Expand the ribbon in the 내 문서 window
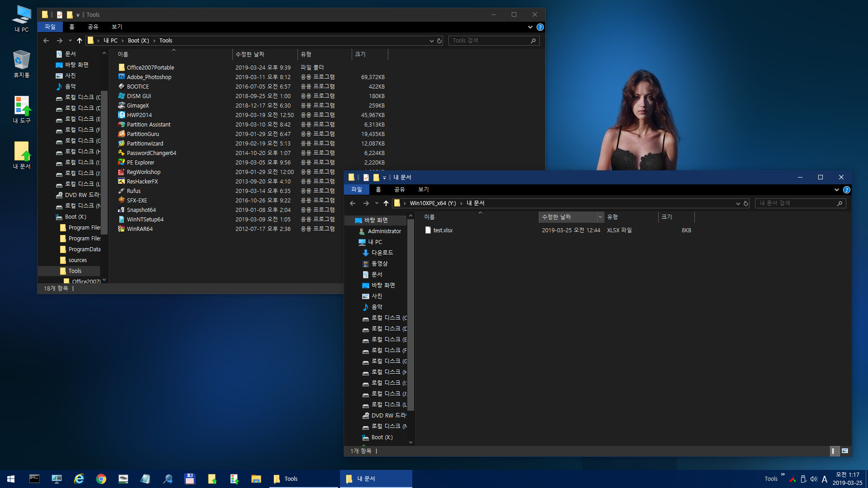The height and width of the screenshot is (488, 868). [836, 190]
